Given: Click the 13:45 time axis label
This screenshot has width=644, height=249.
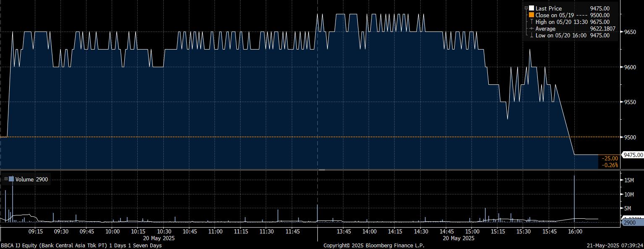Looking at the screenshot, I should [x=344, y=231].
